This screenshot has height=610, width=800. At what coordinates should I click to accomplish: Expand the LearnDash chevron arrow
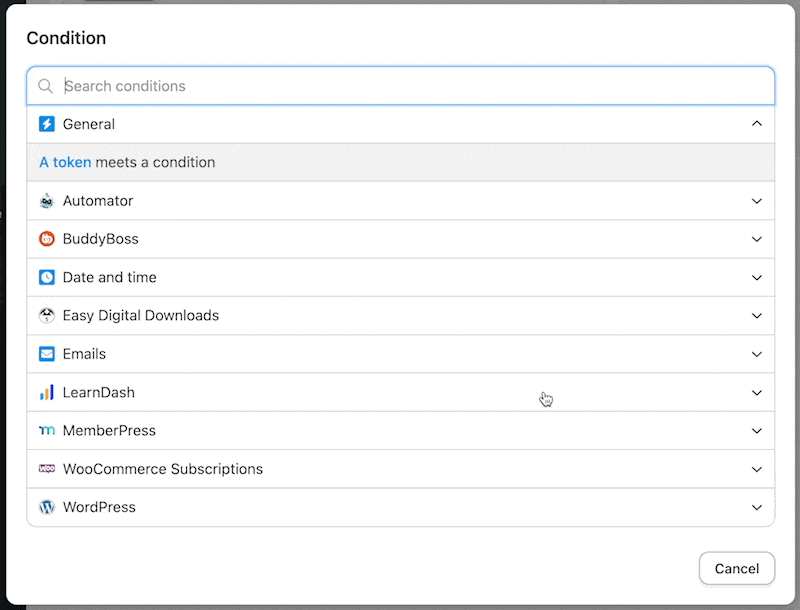click(757, 393)
